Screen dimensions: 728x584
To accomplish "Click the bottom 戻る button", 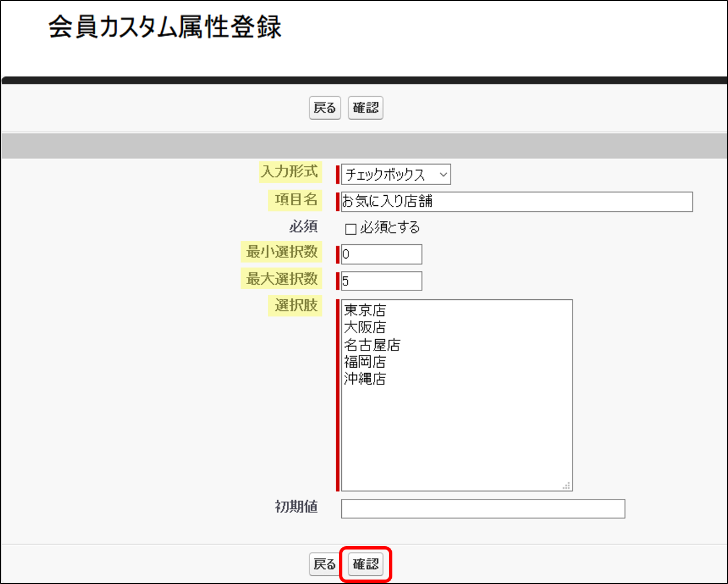I will click(x=325, y=565).
